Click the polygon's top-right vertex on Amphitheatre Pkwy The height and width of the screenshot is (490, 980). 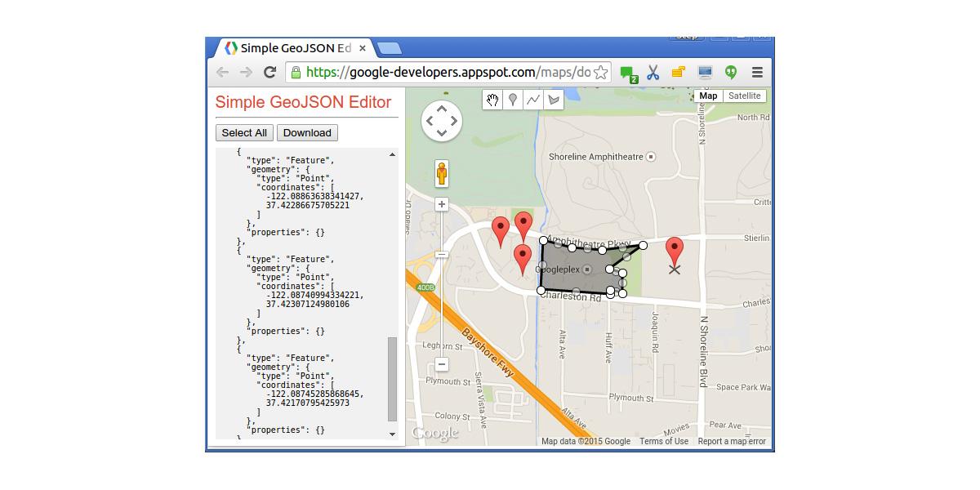tap(644, 245)
